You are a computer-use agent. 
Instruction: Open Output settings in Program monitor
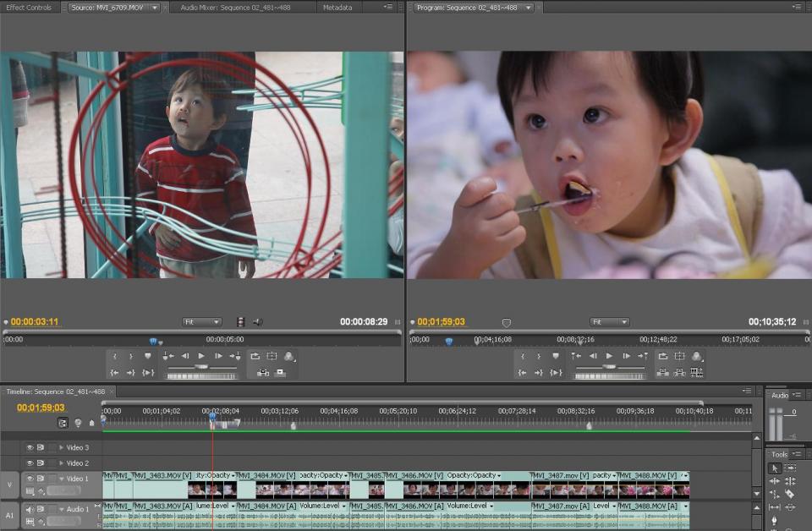click(x=697, y=356)
